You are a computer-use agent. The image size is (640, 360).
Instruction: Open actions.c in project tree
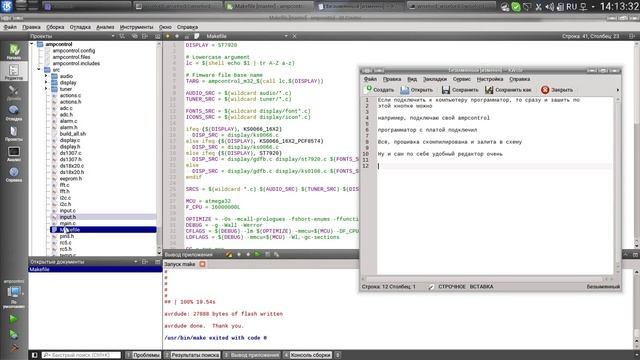70,96
